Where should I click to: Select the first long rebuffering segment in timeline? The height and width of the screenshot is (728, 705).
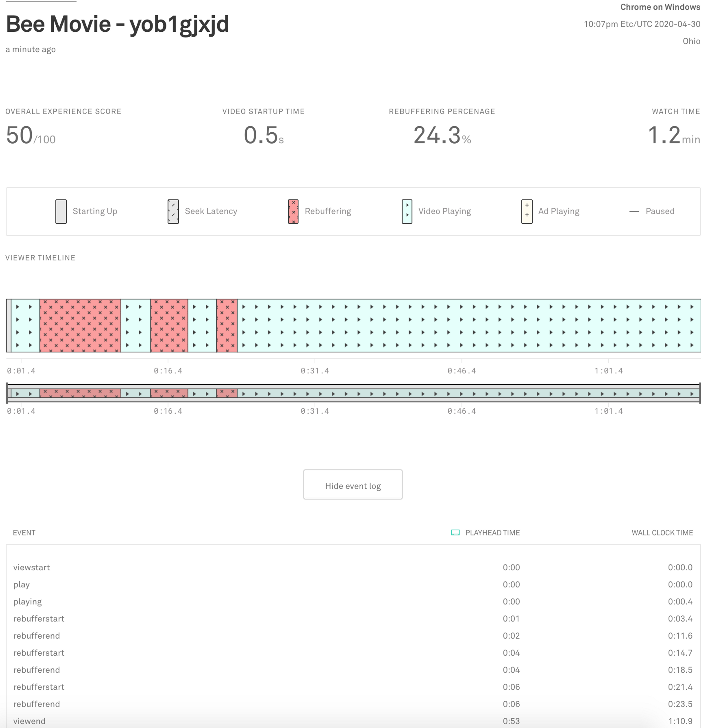[x=80, y=325]
